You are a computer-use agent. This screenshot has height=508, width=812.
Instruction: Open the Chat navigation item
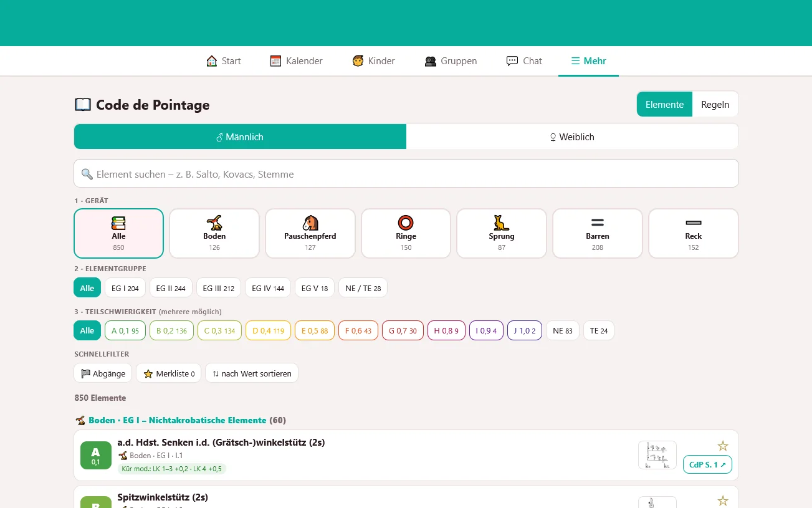tap(524, 61)
